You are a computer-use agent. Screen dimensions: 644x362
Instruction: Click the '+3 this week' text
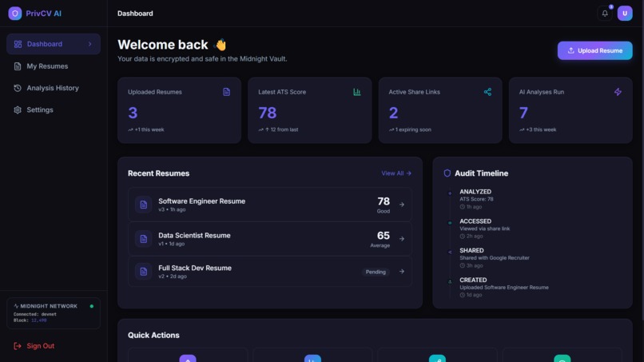pyautogui.click(x=541, y=129)
